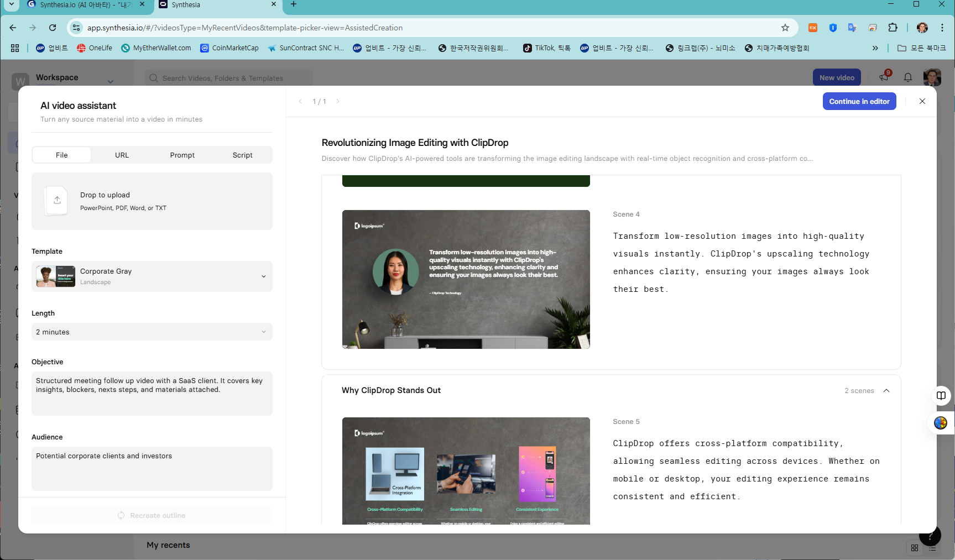Open the apps grid in bookmarks bar
955x560 pixels.
point(15,48)
